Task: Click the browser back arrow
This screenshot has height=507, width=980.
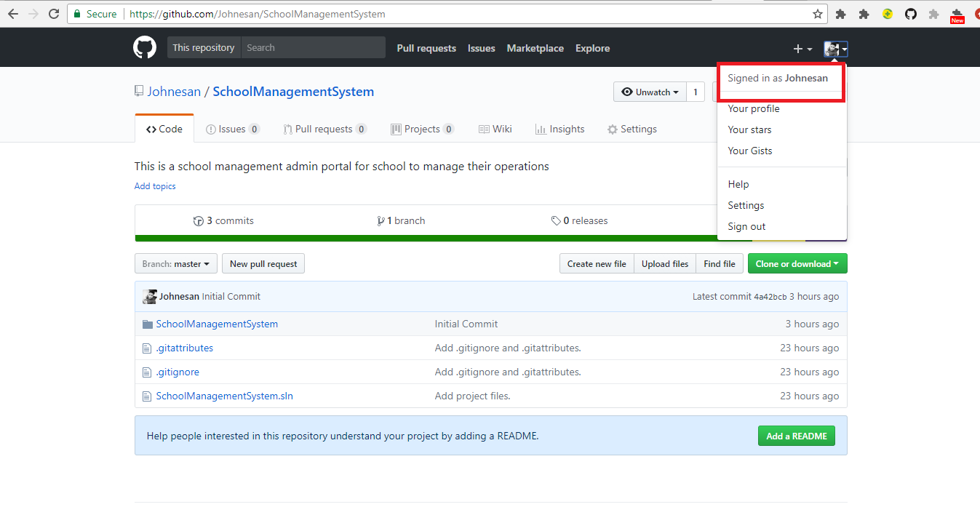Action: click(x=13, y=14)
